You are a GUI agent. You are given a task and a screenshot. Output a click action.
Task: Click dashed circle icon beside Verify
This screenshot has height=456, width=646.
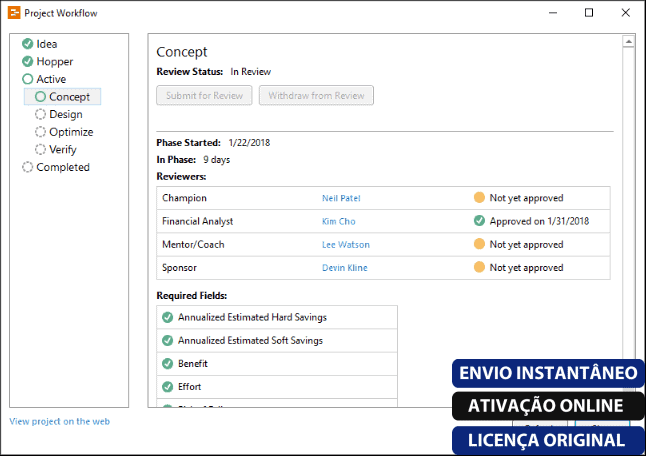click(40, 150)
